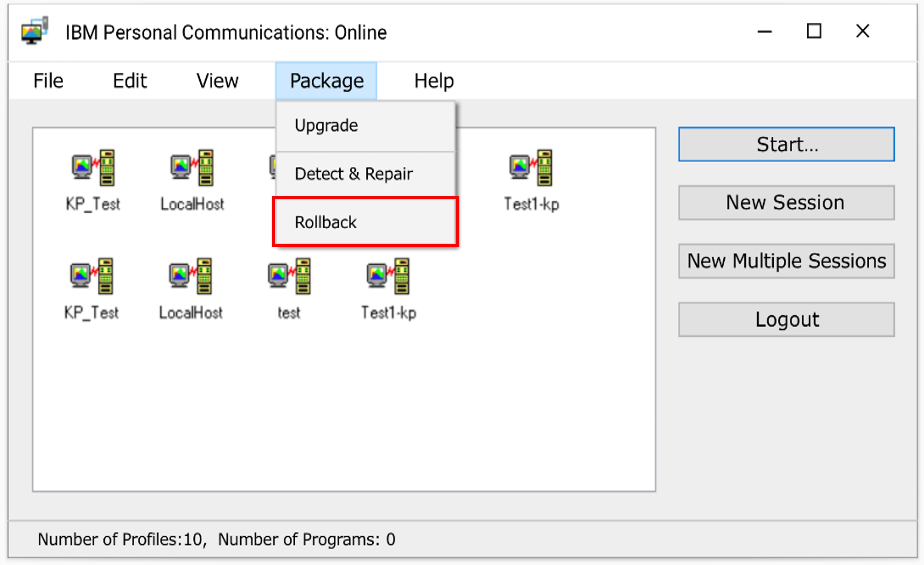The image size is (924, 565).
Task: Choose Rollback from the Package menu
Action: click(326, 222)
